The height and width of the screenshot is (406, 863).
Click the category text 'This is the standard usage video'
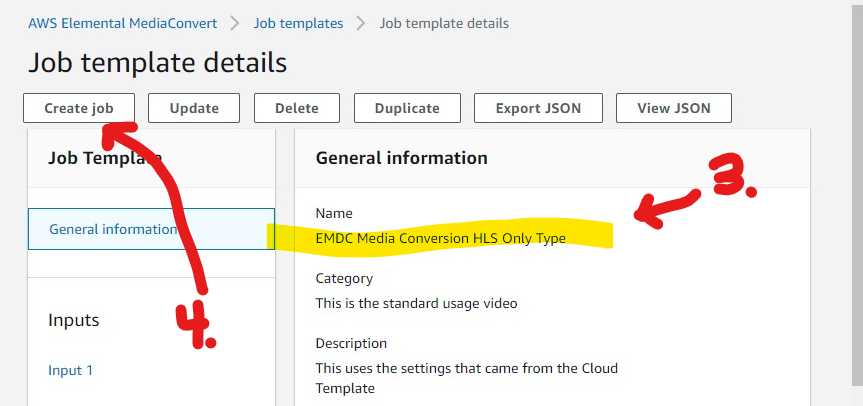[x=416, y=303]
